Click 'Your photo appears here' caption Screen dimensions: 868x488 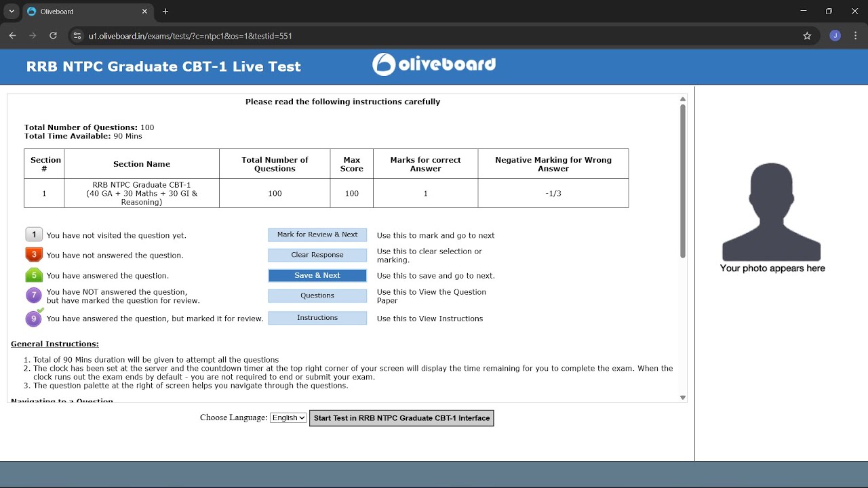[x=772, y=268]
